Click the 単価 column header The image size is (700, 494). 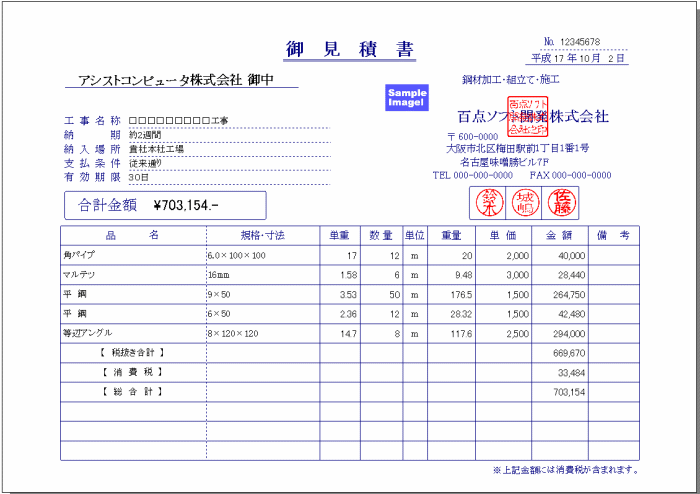(x=503, y=236)
